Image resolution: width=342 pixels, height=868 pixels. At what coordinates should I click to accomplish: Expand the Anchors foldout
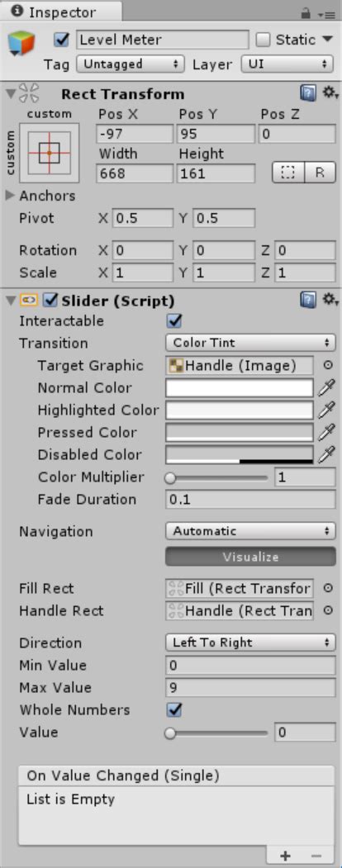[x=11, y=196]
